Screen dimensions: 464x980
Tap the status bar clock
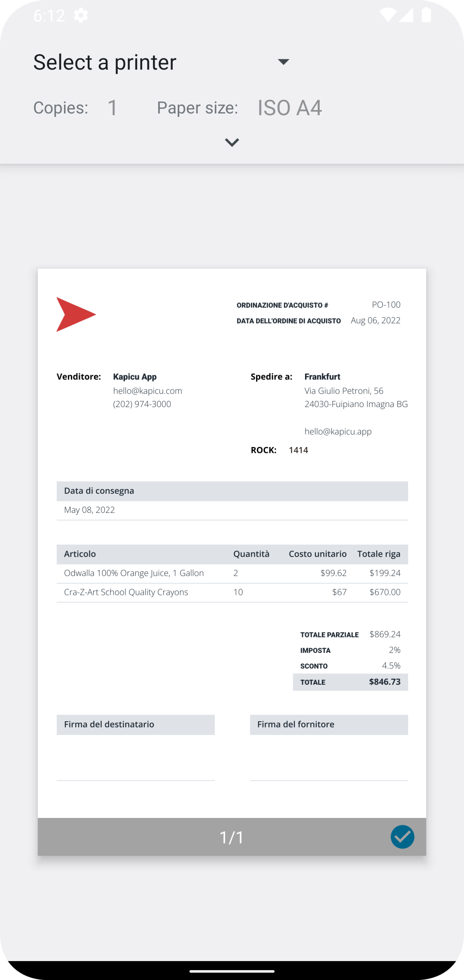point(49,16)
